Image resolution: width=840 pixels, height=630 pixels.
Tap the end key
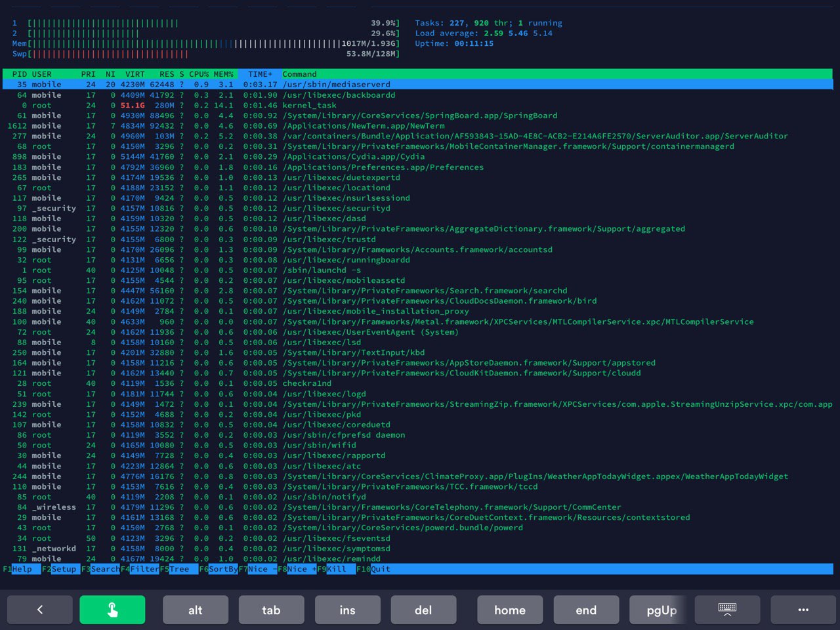586,610
